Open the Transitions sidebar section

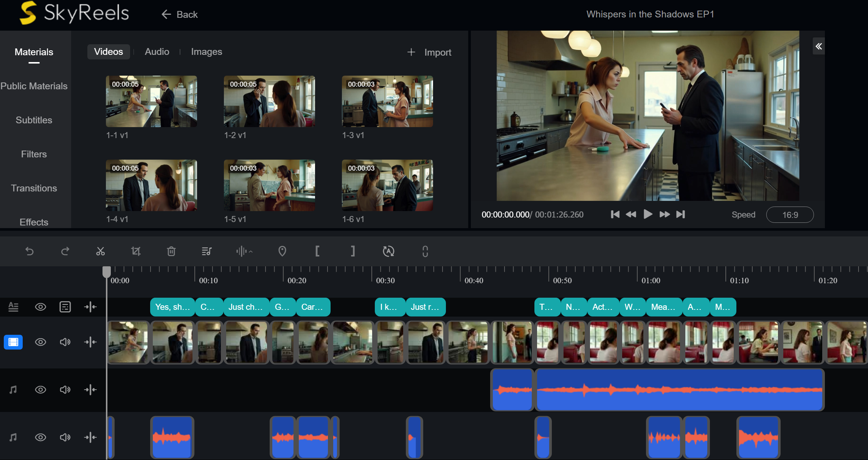coord(34,188)
